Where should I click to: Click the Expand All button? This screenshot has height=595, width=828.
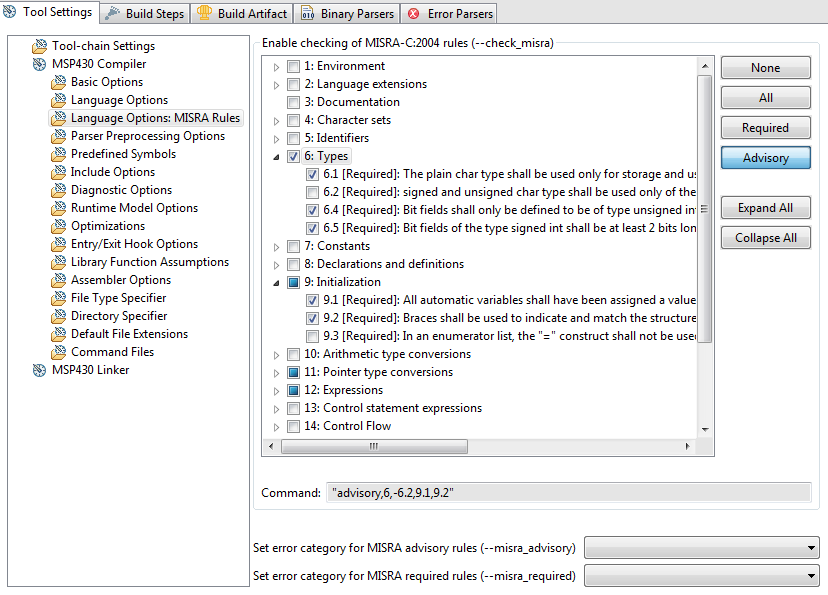click(x=766, y=208)
